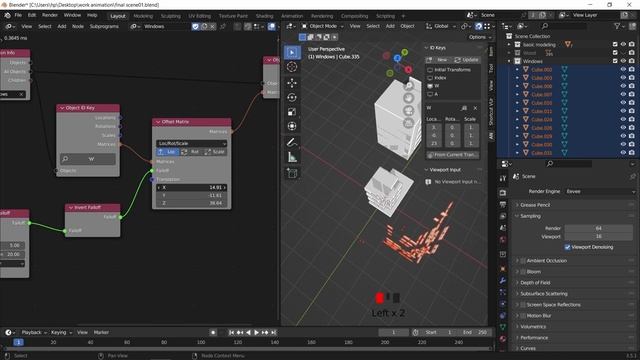Open the Options dropdown in viewport
The width and height of the screenshot is (640, 360).
coord(480,37)
